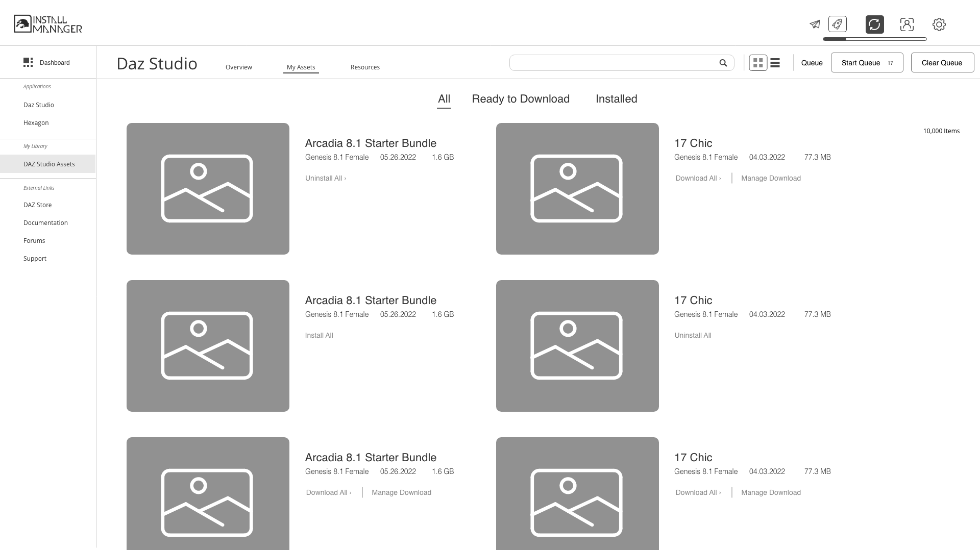The height and width of the screenshot is (550, 980).
Task: Click the progress bar under header icons
Action: coord(874,39)
